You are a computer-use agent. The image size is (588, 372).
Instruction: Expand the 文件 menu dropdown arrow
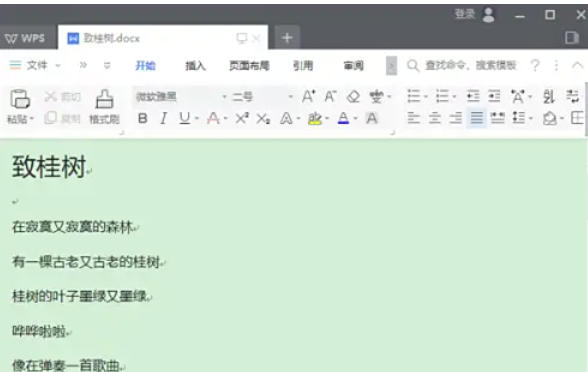click(58, 66)
